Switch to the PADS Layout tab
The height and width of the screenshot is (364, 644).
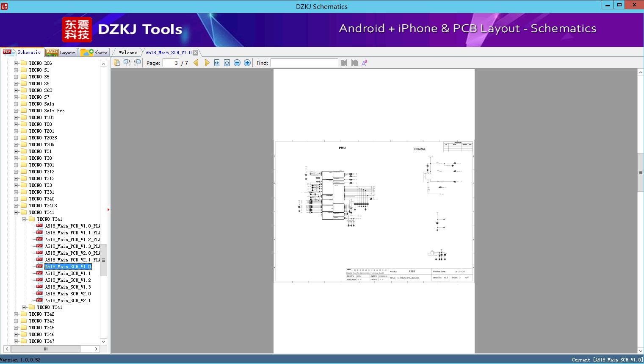click(61, 53)
